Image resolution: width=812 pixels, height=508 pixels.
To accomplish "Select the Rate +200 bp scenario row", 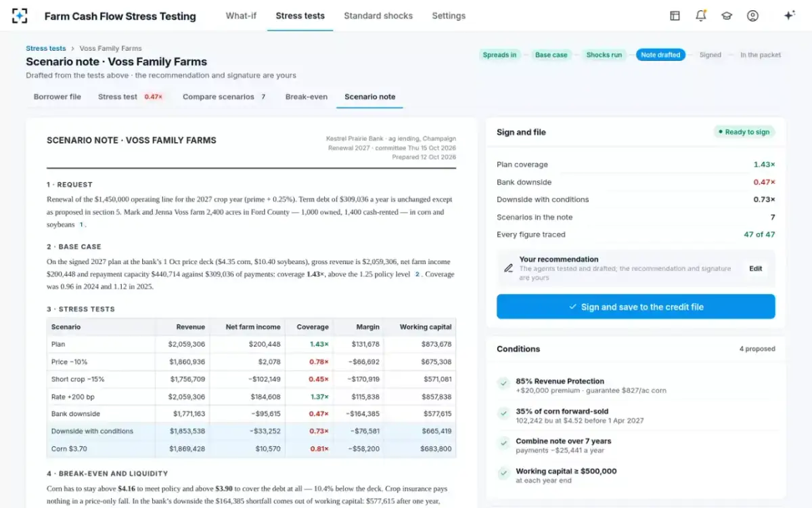I will point(251,397).
